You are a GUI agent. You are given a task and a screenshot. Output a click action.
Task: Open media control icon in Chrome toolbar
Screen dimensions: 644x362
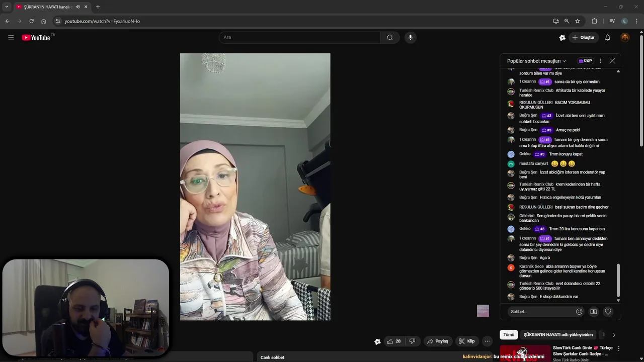point(612,21)
